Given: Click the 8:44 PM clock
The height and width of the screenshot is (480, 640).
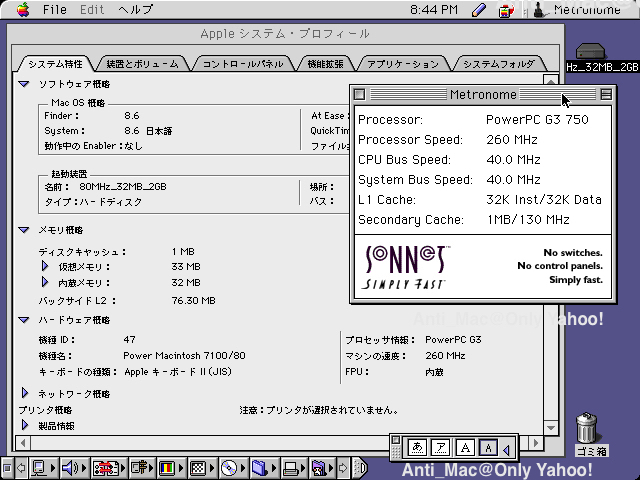Looking at the screenshot, I should click(x=434, y=9).
